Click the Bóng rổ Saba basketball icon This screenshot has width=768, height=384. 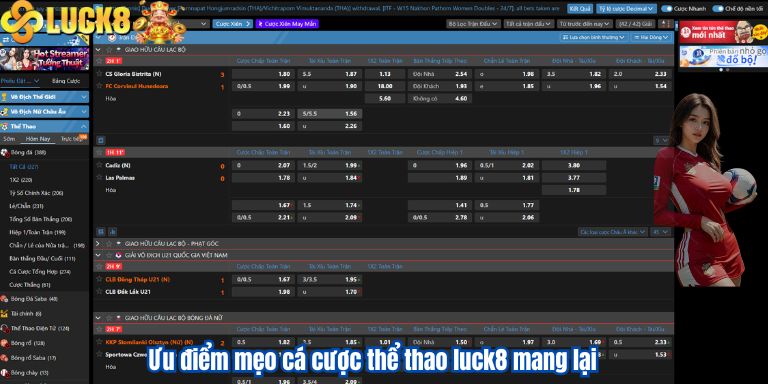pos(4,358)
